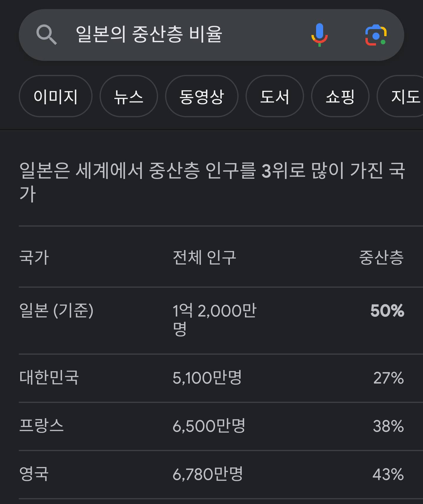Select the 도서 filter tab
This screenshot has height=504, width=423.
(274, 96)
